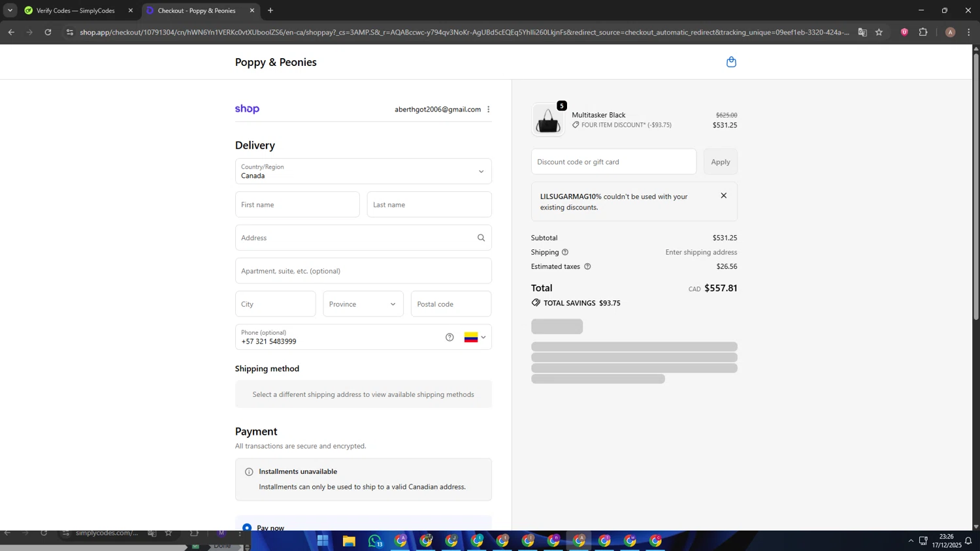Click the Postal code field

click(x=451, y=304)
